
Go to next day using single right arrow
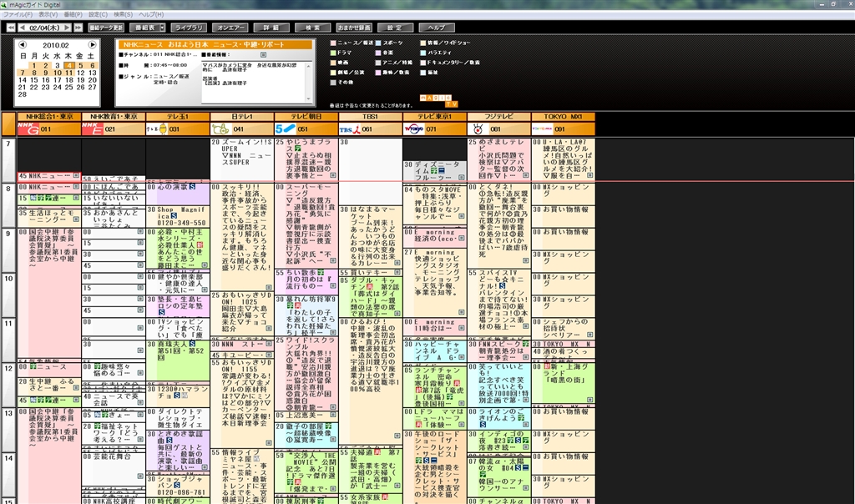[67, 28]
